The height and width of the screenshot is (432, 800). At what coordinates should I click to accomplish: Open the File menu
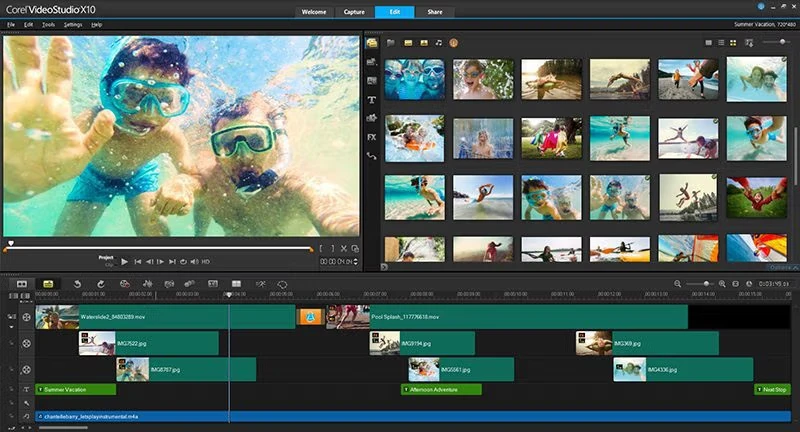pyautogui.click(x=10, y=23)
